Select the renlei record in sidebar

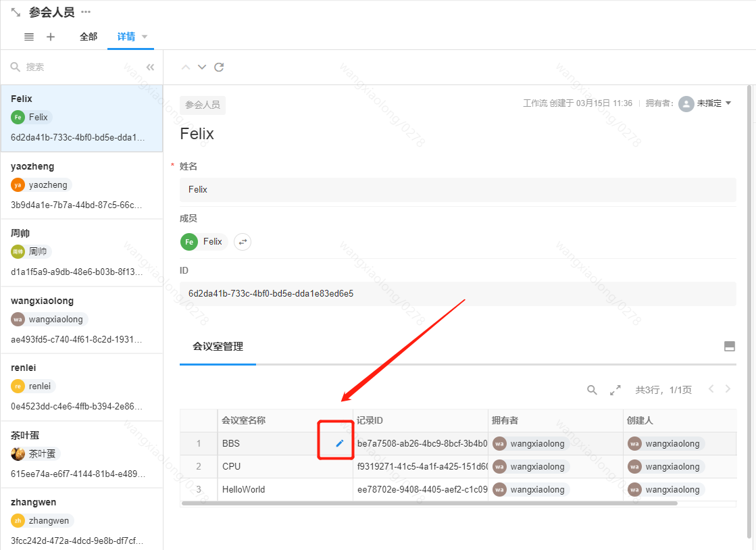coord(82,387)
